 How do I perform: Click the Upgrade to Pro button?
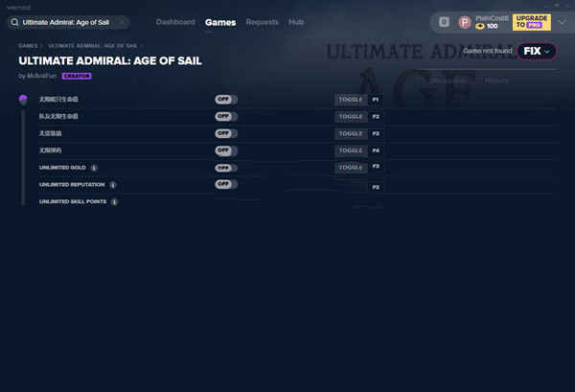coord(531,22)
